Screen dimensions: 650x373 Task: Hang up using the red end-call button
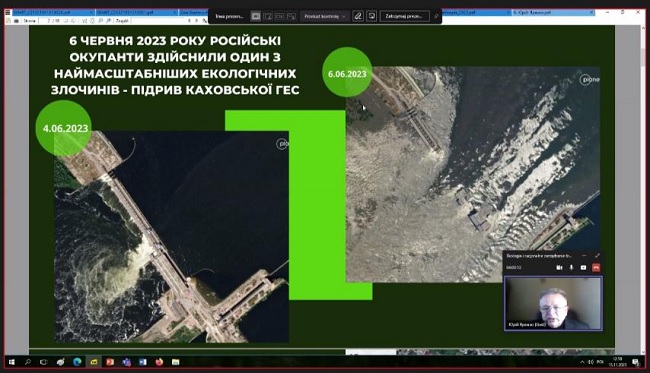point(596,268)
